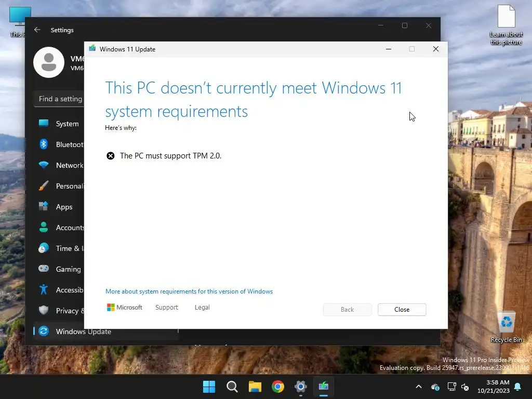This screenshot has height=399, width=532.
Task: Click the Accessibility figure icon
Action: click(x=44, y=289)
